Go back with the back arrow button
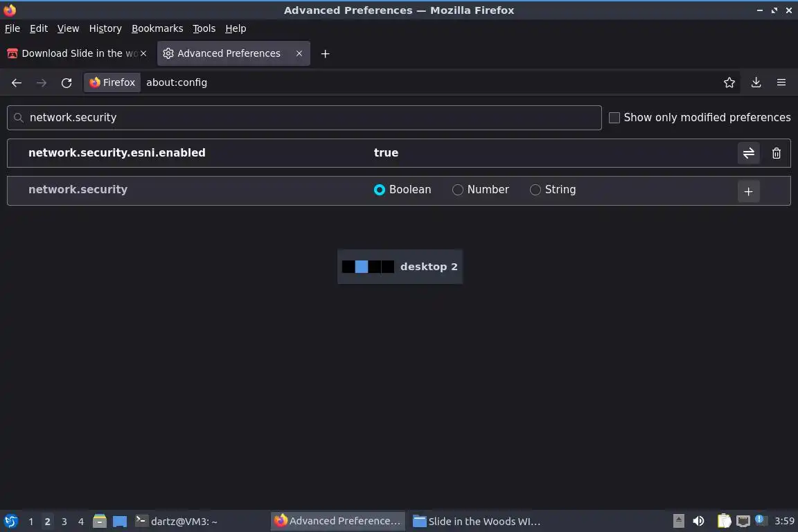Viewport: 798px width, 532px height. 17,82
